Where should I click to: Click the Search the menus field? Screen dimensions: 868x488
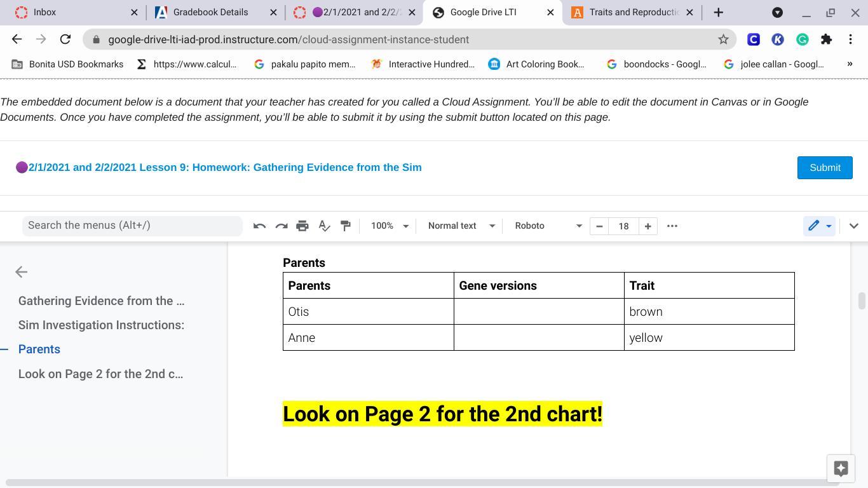coord(132,226)
